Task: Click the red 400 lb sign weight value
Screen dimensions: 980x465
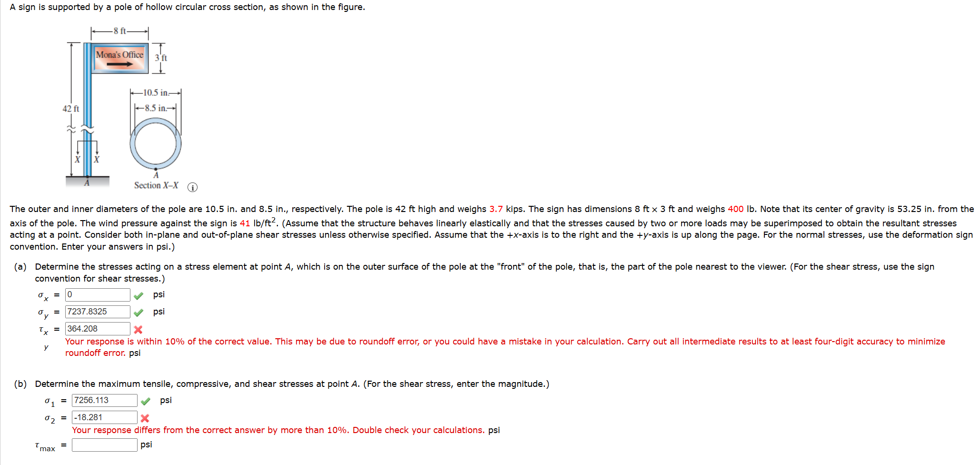Action: [x=735, y=209]
